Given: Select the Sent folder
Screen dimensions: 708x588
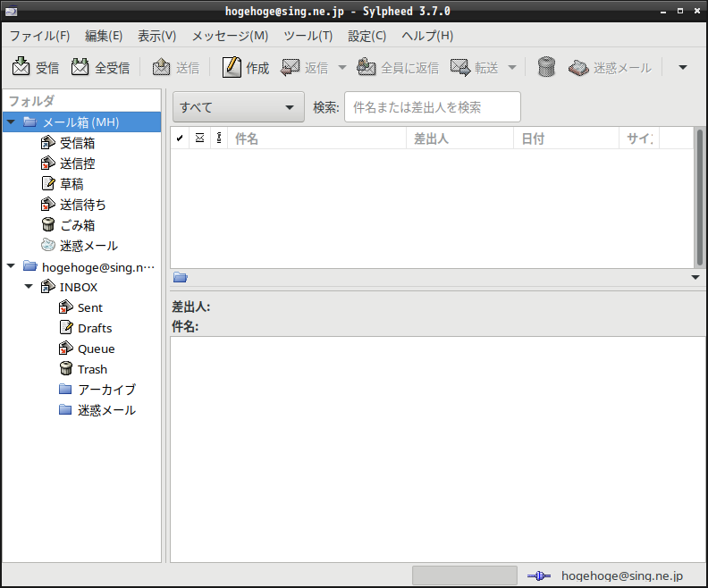Looking at the screenshot, I should [x=90, y=307].
